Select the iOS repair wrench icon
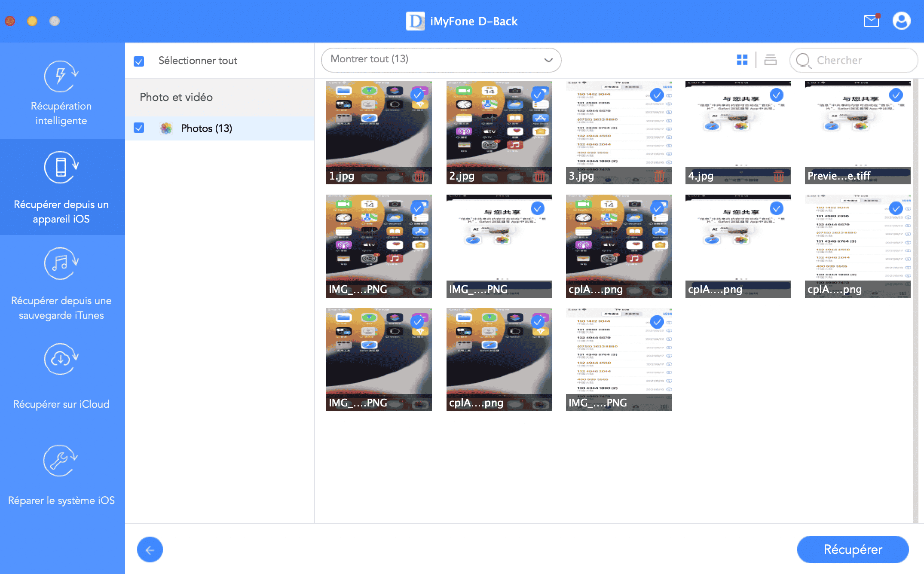 point(61,461)
